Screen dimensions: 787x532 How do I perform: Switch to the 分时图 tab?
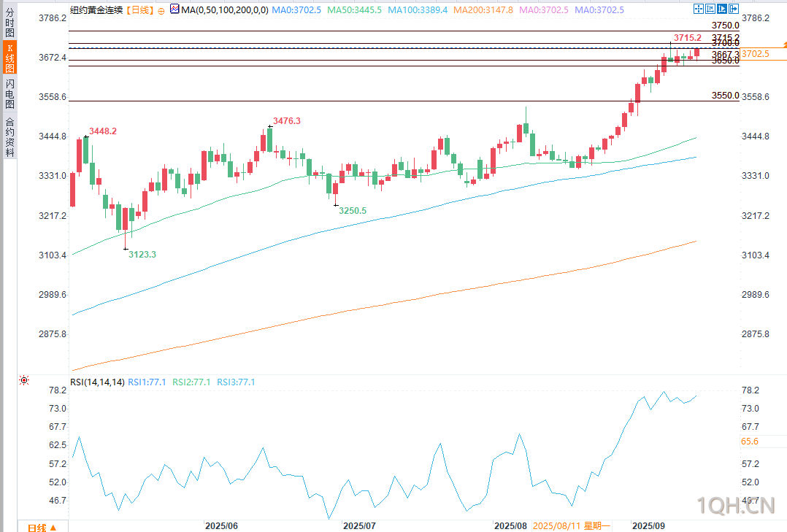pos(9,23)
